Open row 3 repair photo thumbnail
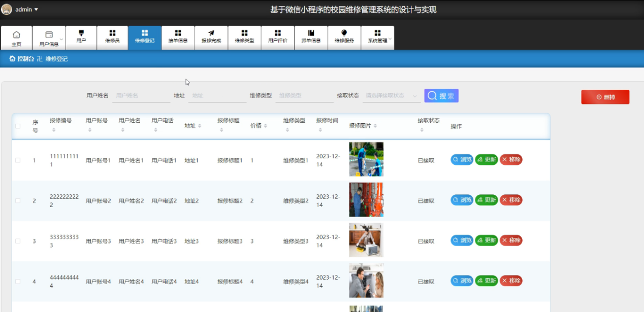644x312 pixels. 366,240
